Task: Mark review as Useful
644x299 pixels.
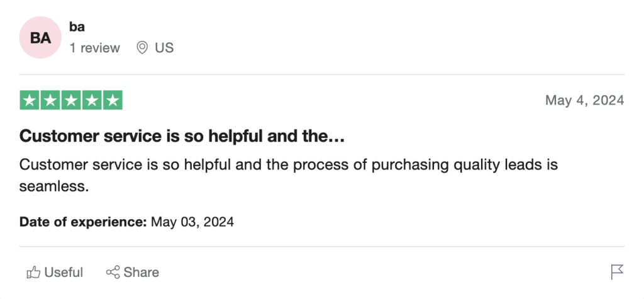Action: tap(55, 273)
